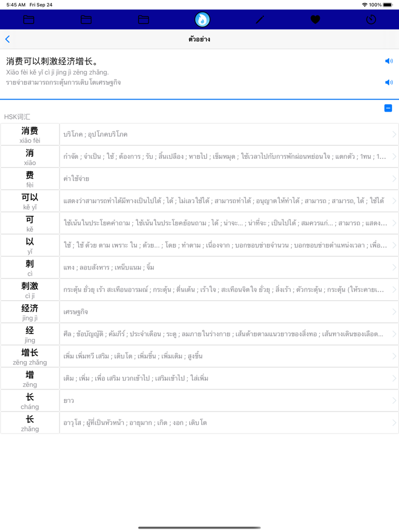Open chevron for 消费 xiāo fèi row
This screenshot has width=399, height=532.
[394, 134]
